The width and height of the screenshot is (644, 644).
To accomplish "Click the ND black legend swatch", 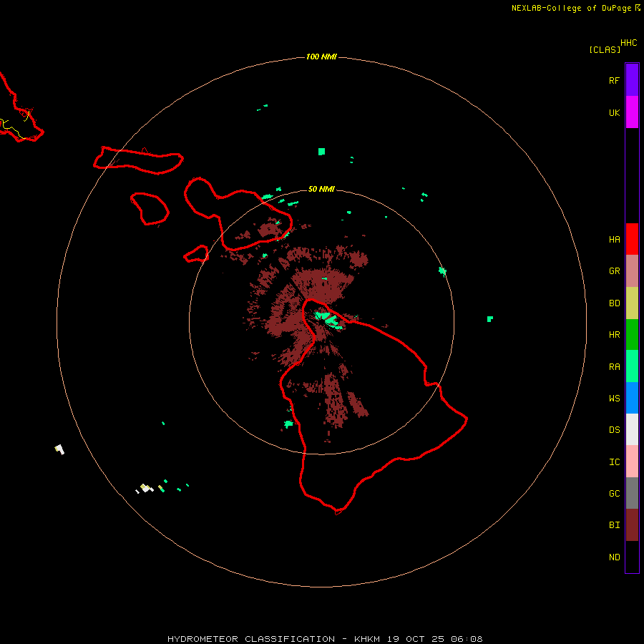I will (632, 557).
